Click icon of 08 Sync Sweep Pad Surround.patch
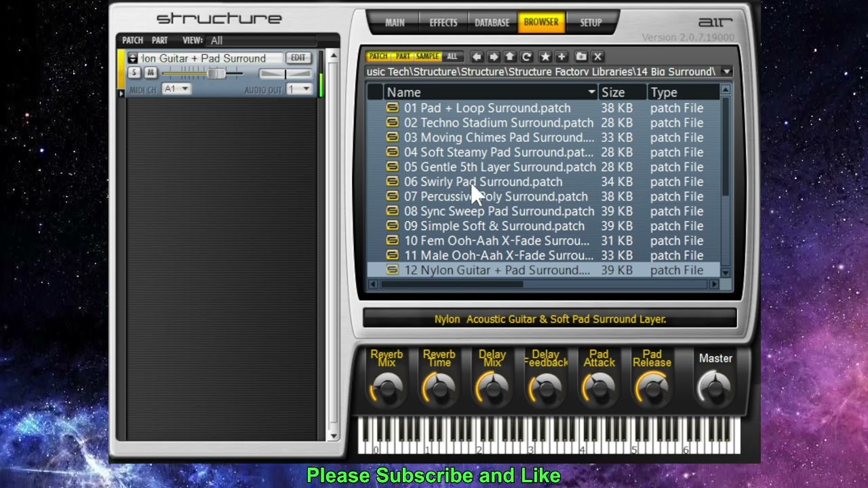This screenshot has width=868, height=488. coord(392,211)
